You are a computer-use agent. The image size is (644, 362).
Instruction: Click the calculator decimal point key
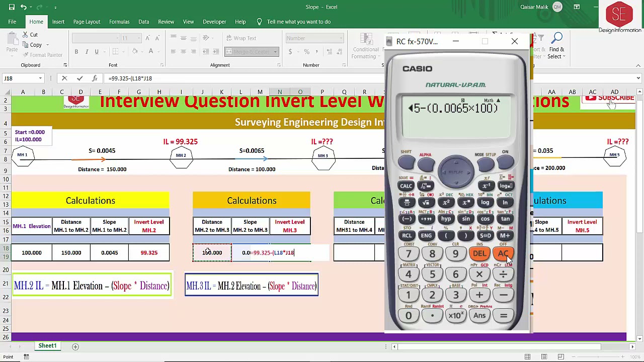[432, 316]
